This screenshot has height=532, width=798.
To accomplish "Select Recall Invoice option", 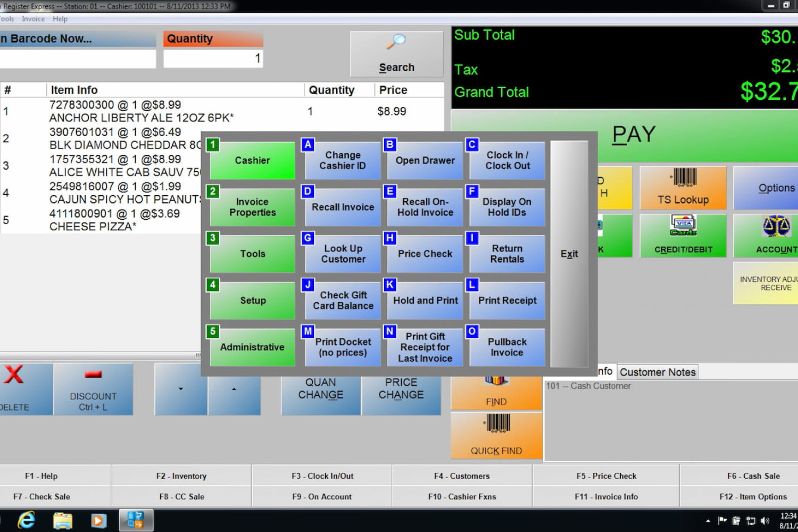I will (x=343, y=207).
